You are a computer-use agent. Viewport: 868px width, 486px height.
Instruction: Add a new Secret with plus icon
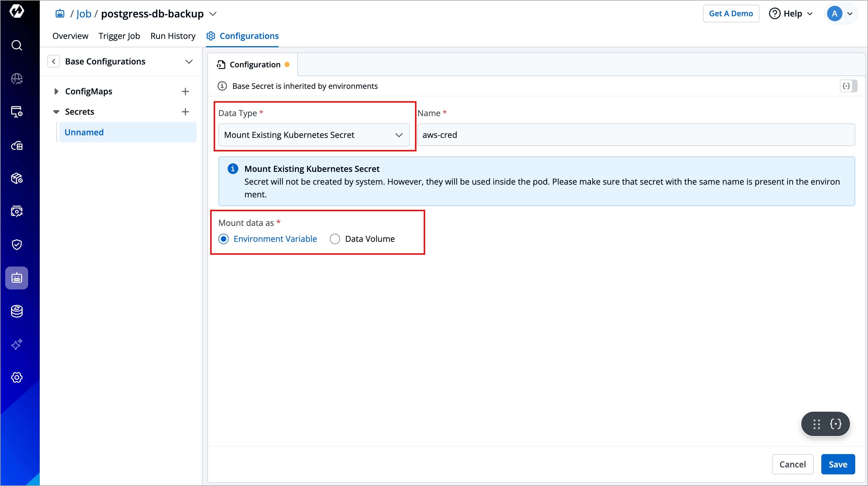point(185,112)
